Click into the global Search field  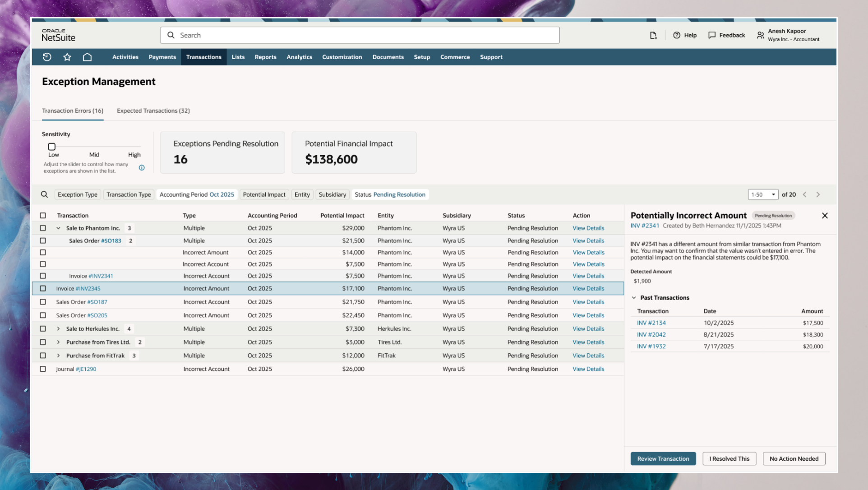(x=360, y=35)
